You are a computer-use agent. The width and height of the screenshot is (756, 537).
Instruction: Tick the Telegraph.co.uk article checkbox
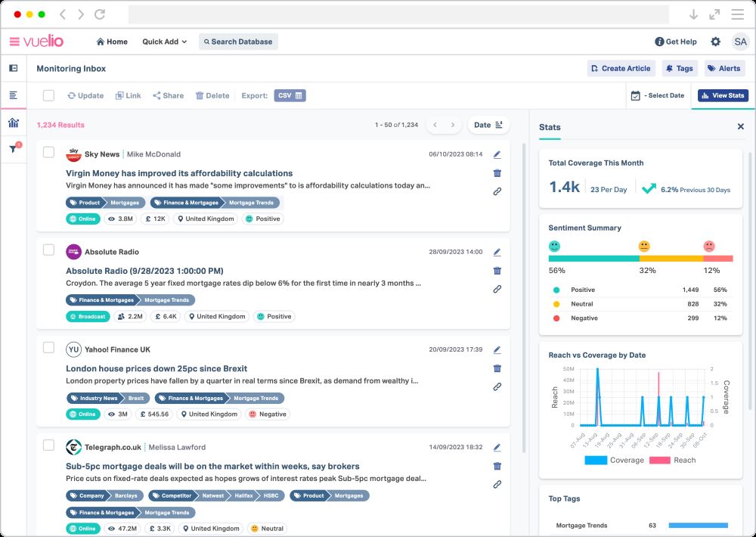tap(48, 445)
